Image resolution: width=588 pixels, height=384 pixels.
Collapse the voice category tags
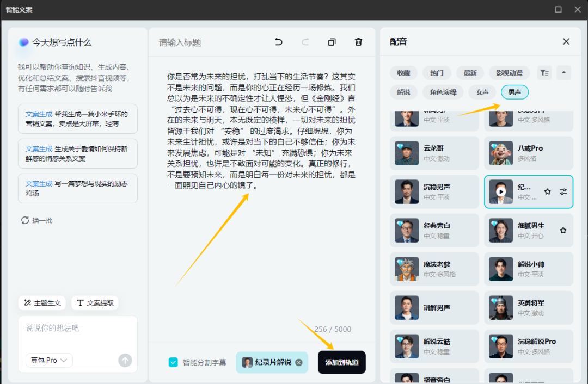[x=563, y=73]
